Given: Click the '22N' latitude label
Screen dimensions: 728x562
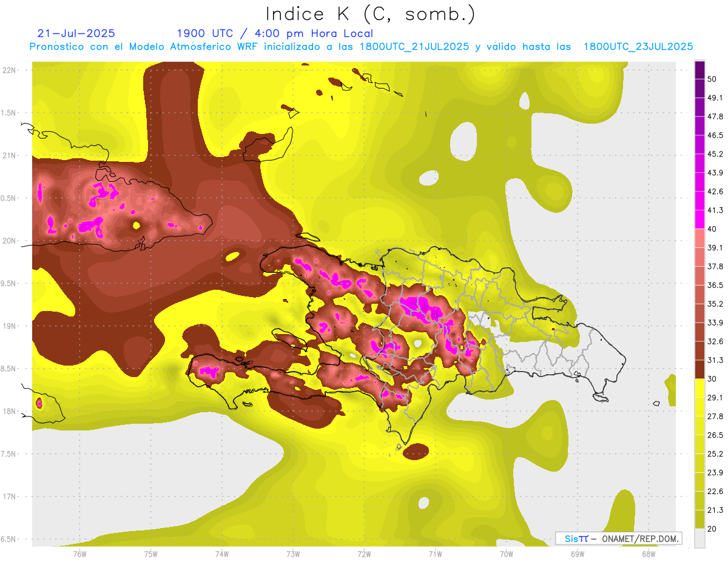Looking at the screenshot, I should (x=9, y=70).
